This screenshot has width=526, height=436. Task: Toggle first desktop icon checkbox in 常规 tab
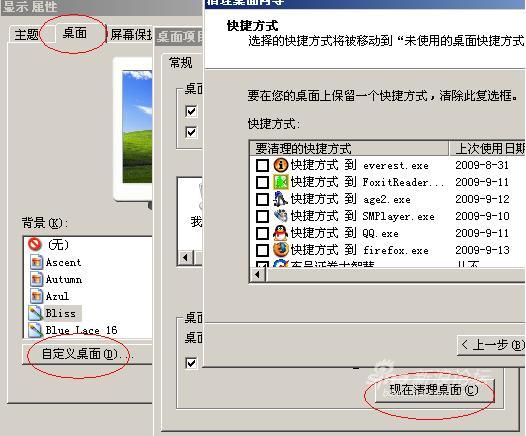click(191, 111)
